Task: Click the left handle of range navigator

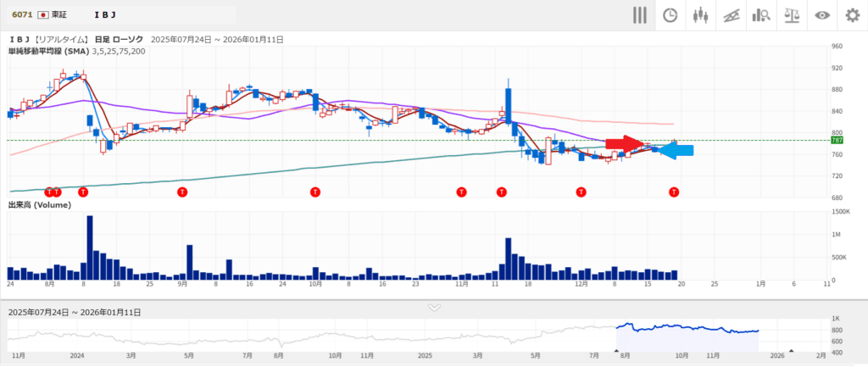Action: [616, 350]
